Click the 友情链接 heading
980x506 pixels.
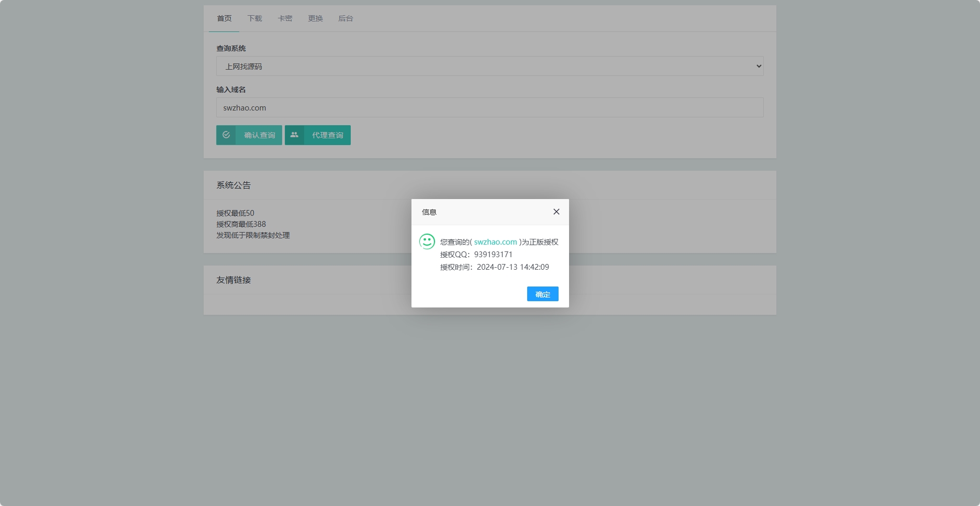[233, 280]
